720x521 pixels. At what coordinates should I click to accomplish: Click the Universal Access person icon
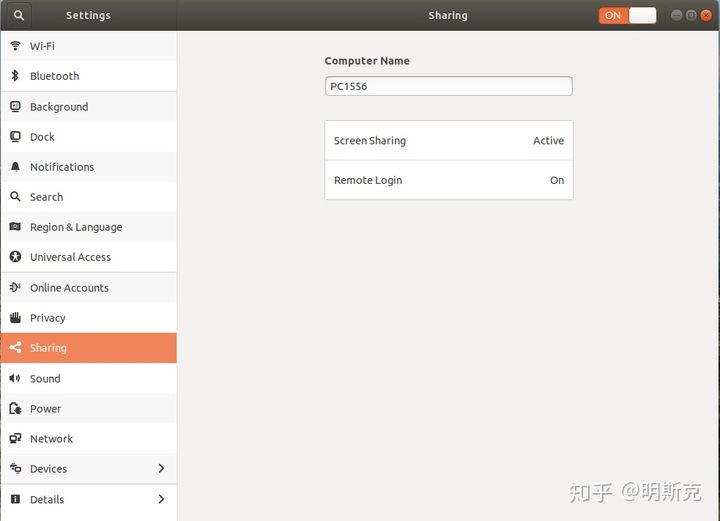pos(15,257)
